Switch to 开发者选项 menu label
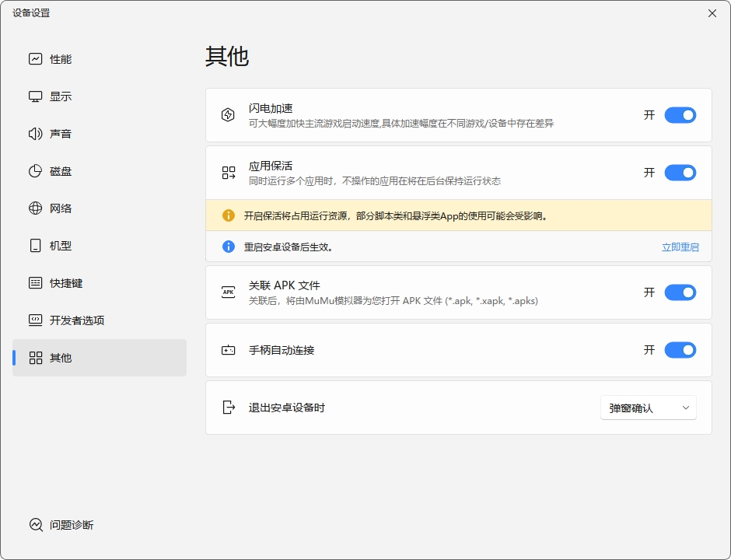This screenshot has width=731, height=560. [77, 320]
